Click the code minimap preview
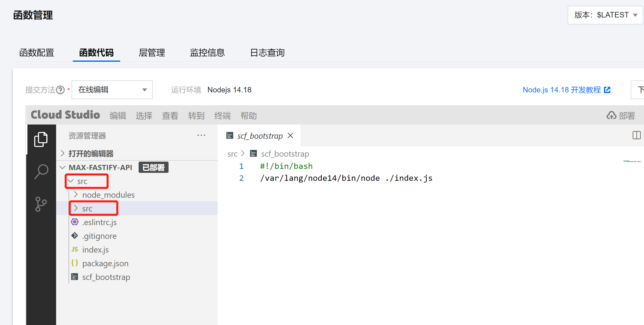644x325 pixels. click(632, 161)
